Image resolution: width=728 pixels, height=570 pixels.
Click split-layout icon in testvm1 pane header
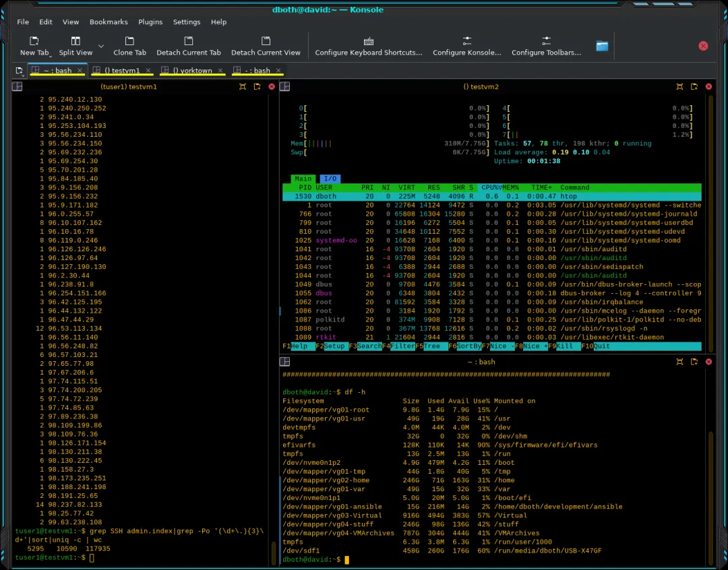coord(17,86)
